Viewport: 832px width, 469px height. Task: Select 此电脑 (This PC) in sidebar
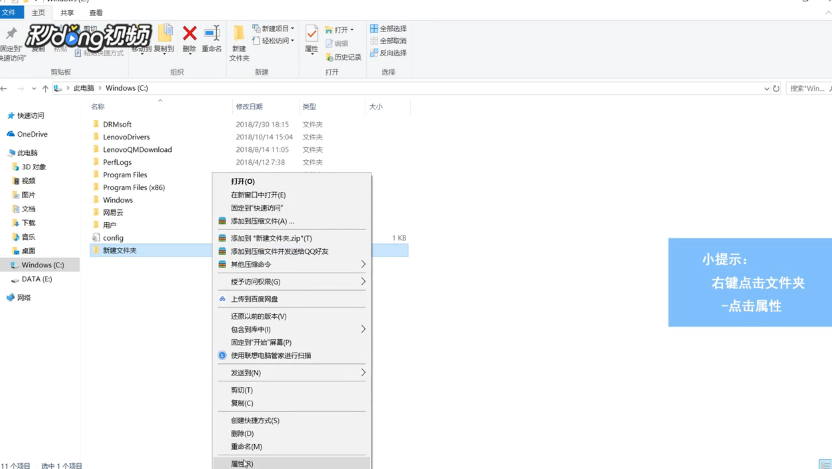[x=22, y=153]
